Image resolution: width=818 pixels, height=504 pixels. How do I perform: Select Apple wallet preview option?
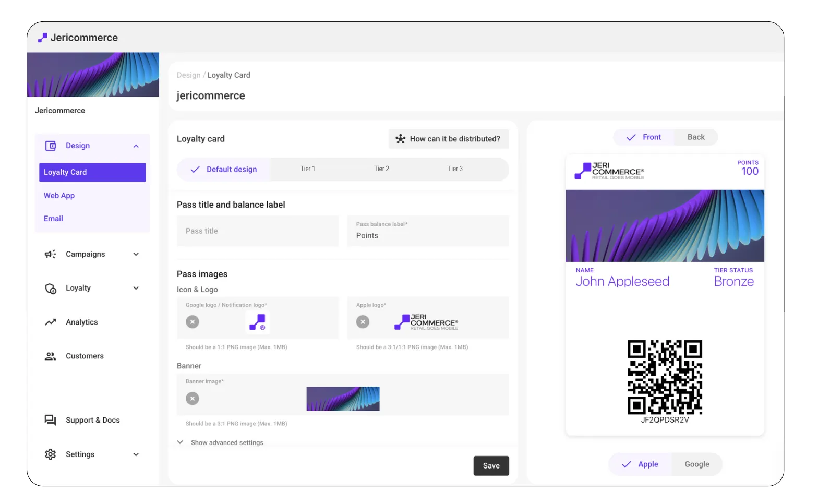click(640, 464)
